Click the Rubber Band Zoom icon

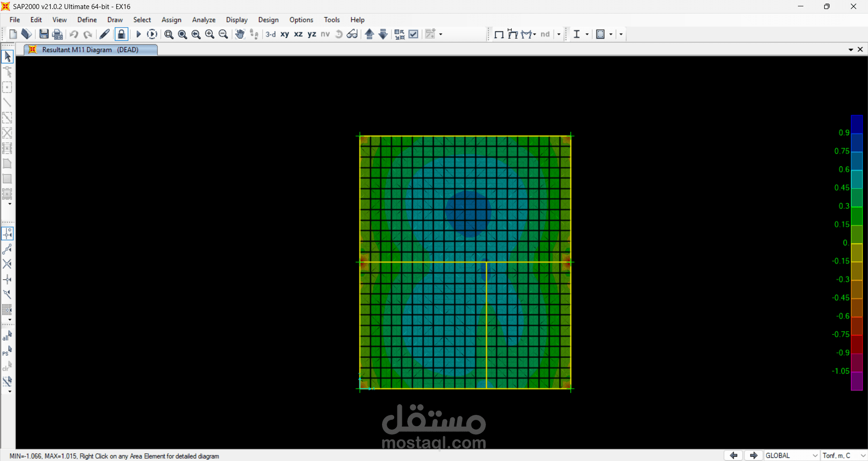[x=169, y=34]
